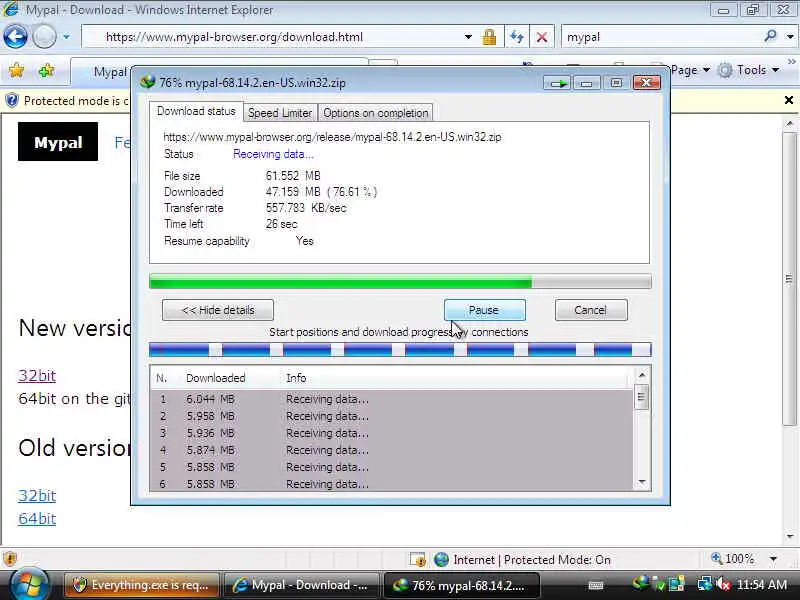Image resolution: width=800 pixels, height=600 pixels.
Task: Click the green download progress bar
Action: 400,282
